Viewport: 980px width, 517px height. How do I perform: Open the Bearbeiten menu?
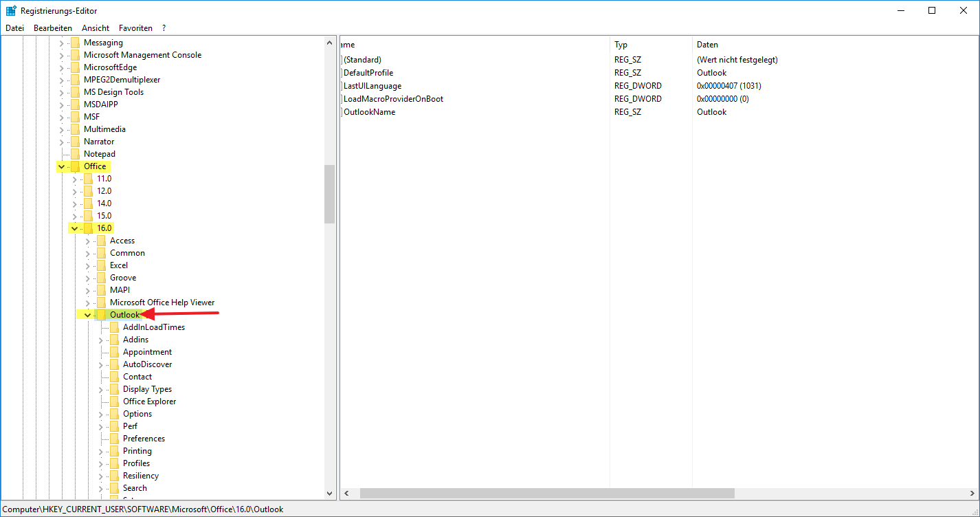coord(53,28)
